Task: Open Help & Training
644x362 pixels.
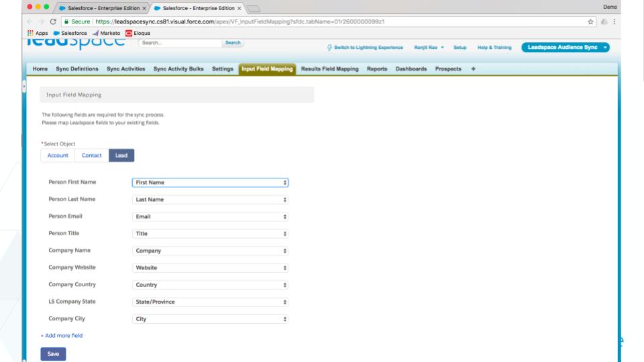Action: coord(494,48)
